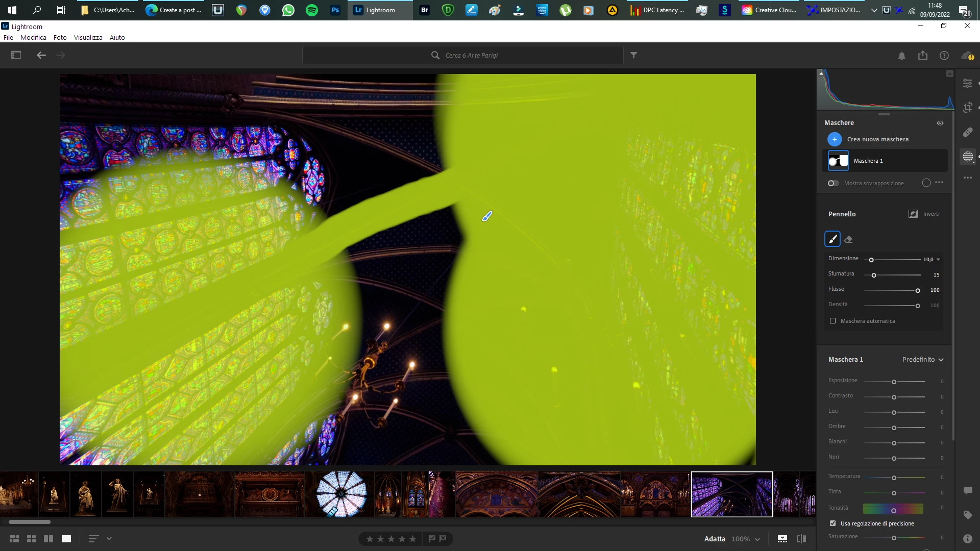
Task: Expand the zoom percentage dropdown
Action: point(757,539)
